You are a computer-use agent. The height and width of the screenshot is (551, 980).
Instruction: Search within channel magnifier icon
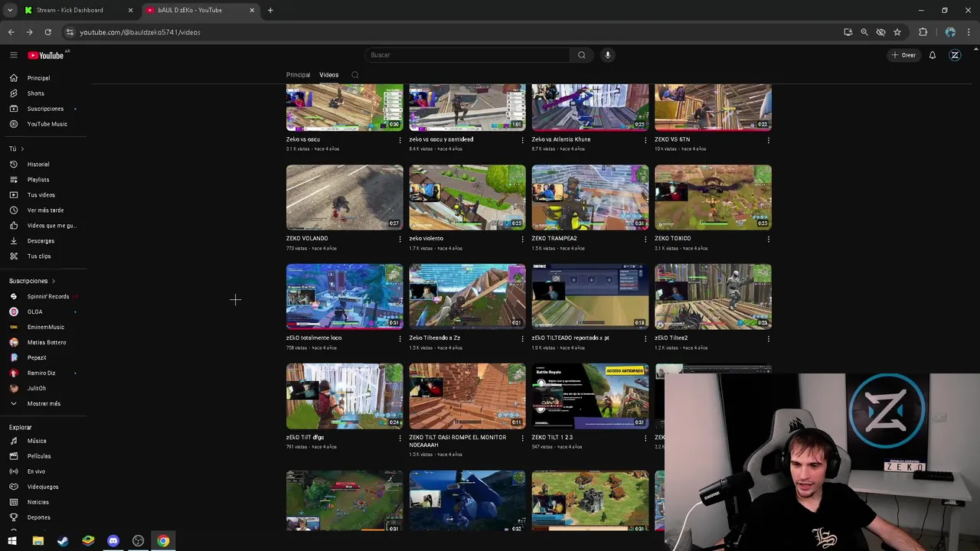pyautogui.click(x=355, y=75)
